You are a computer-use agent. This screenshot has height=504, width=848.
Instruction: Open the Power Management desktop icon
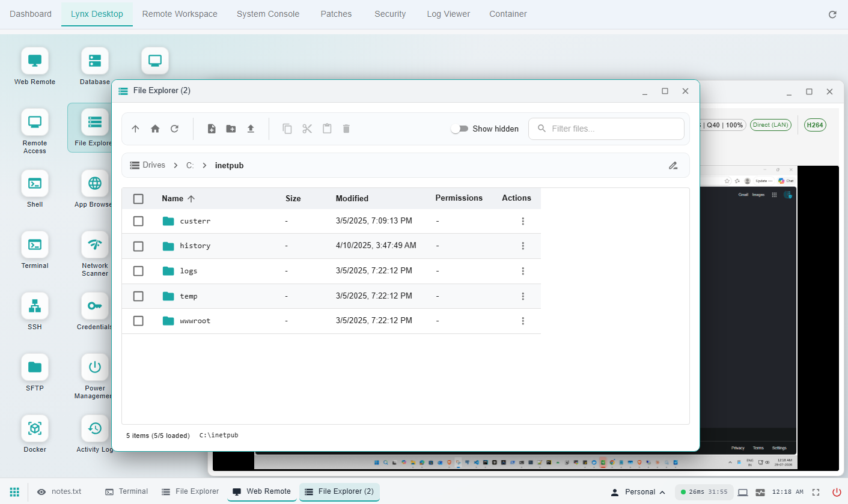pyautogui.click(x=95, y=367)
